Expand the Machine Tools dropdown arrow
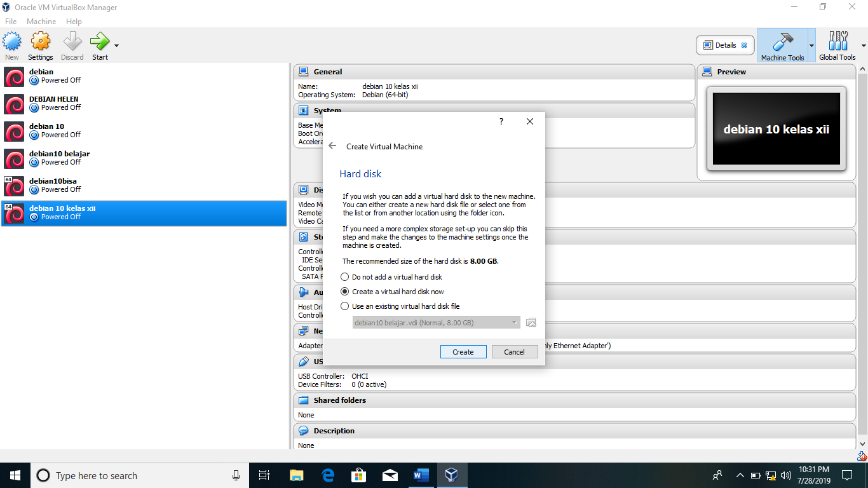 tap(811, 46)
